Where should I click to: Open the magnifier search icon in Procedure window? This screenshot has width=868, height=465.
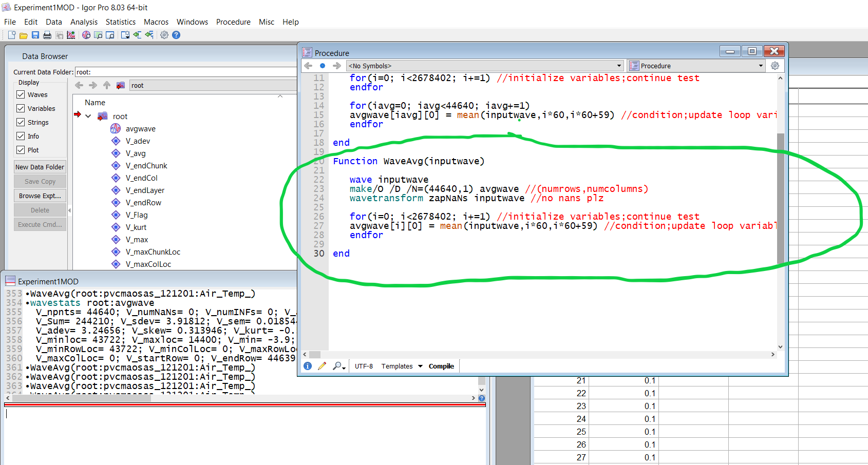tap(336, 365)
